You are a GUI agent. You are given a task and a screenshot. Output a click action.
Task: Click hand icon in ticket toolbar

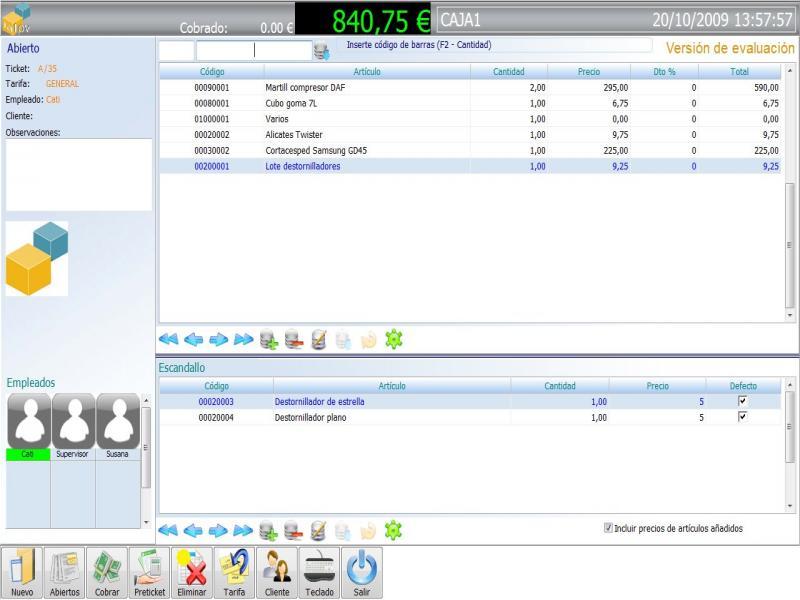tap(368, 340)
